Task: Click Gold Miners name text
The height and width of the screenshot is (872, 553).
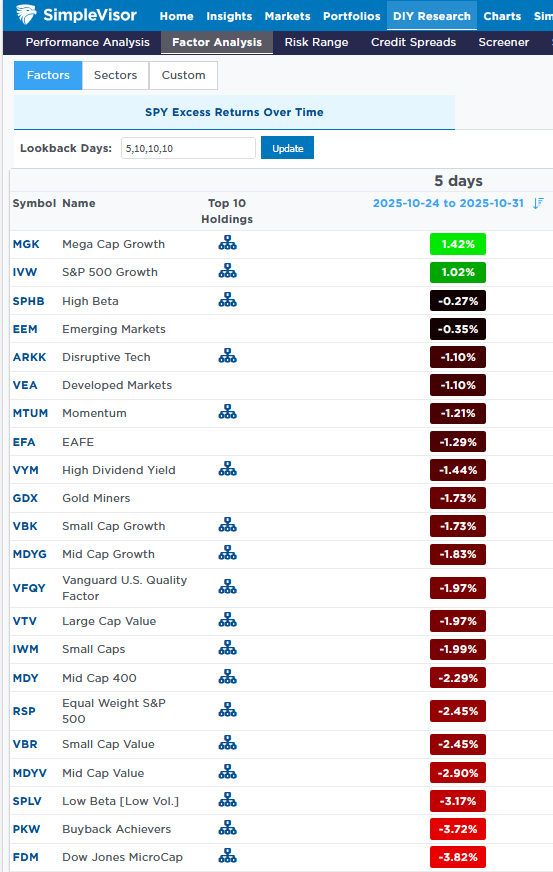Action: click(96, 498)
